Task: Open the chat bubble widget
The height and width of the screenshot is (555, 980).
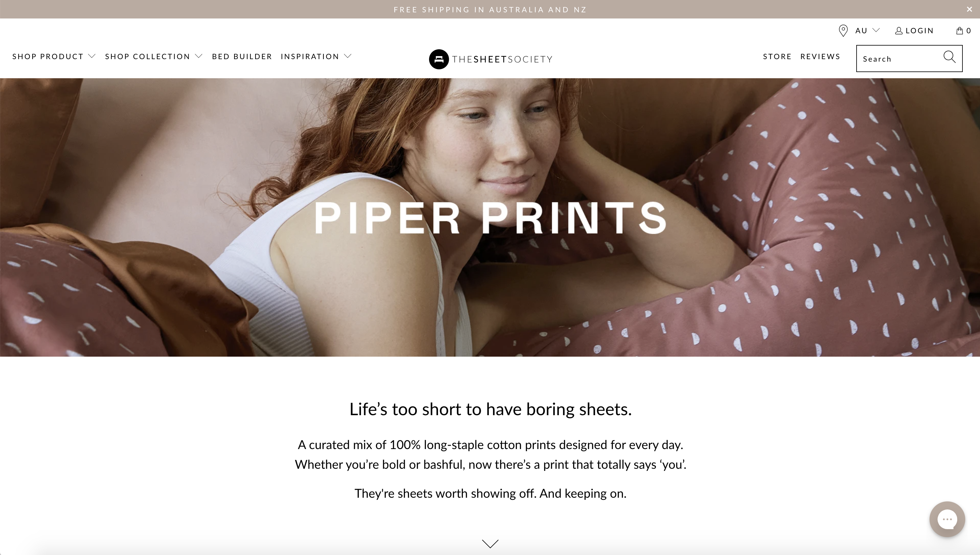Action: (x=947, y=519)
